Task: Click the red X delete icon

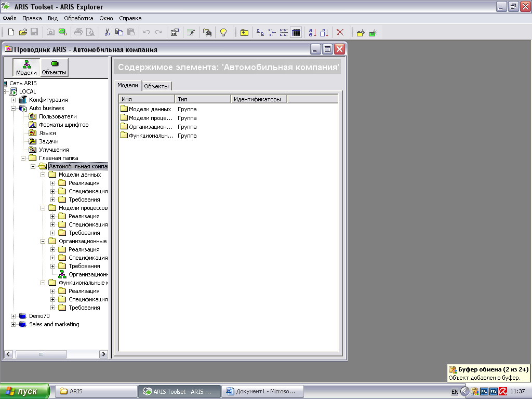Action: click(x=340, y=32)
